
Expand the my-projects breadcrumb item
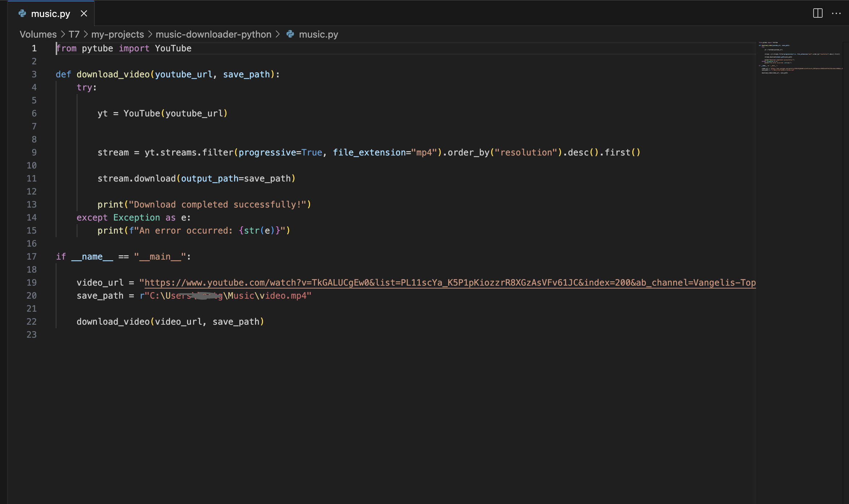pos(118,34)
